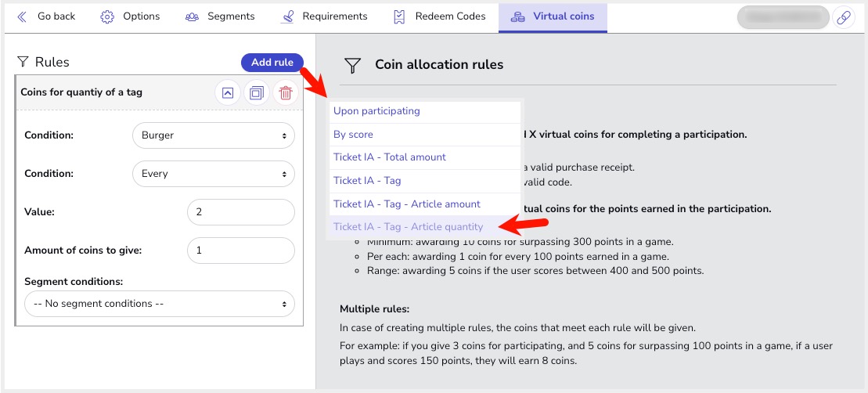Viewport: 868px width, 393px height.
Task: Click the Go back arrow icon
Action: (22, 16)
